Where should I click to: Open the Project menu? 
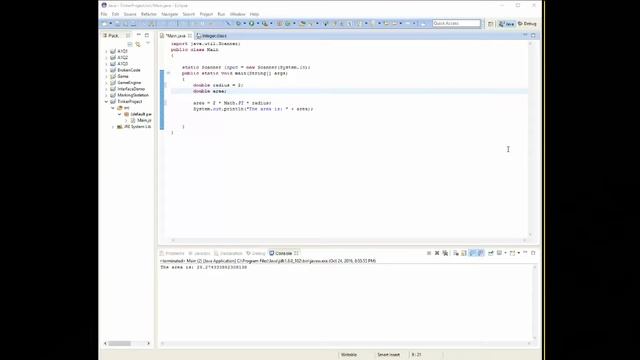206,14
